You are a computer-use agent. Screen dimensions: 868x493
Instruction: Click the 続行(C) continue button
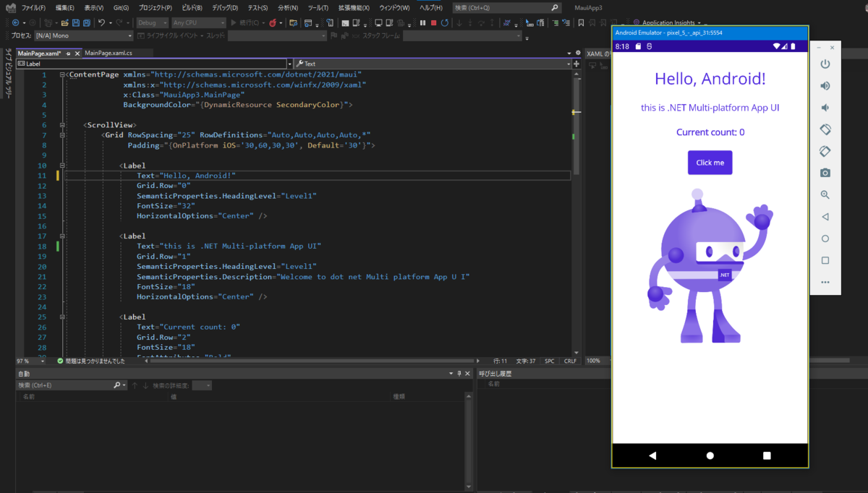245,23
